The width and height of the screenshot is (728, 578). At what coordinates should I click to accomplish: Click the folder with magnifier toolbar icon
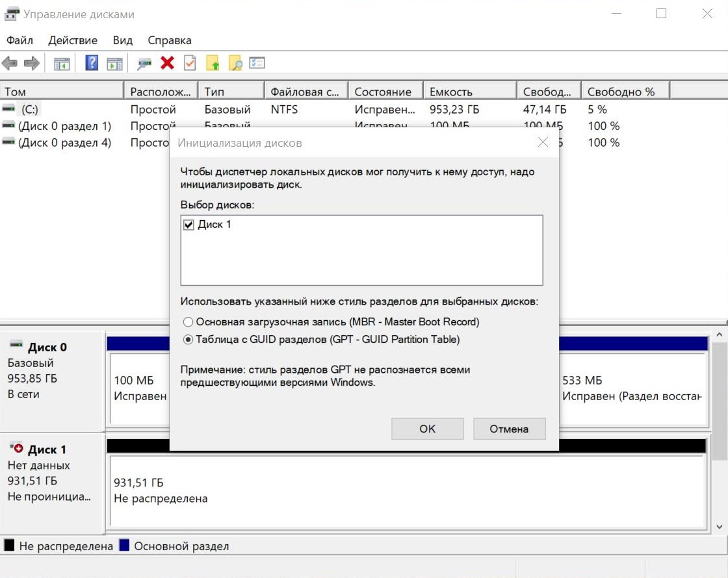click(235, 62)
